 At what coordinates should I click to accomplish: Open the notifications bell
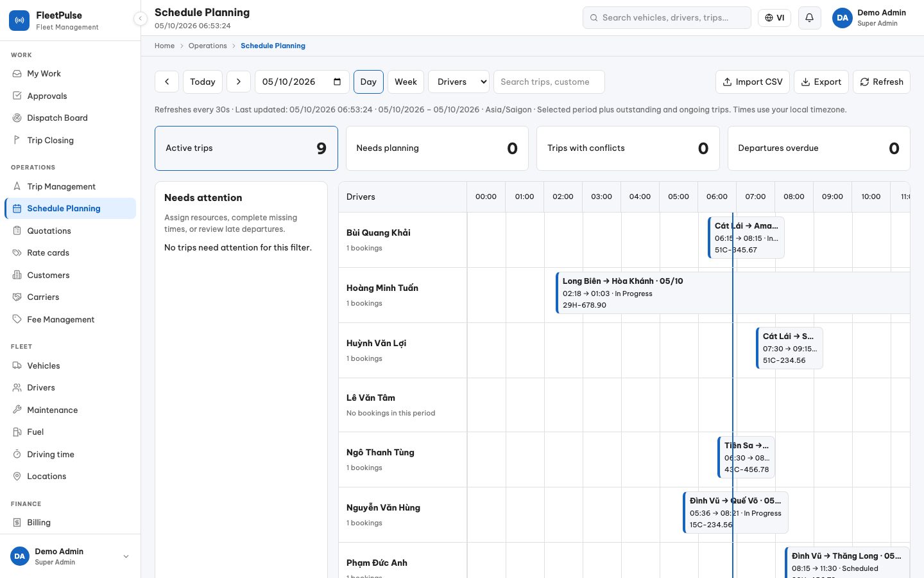(x=809, y=18)
